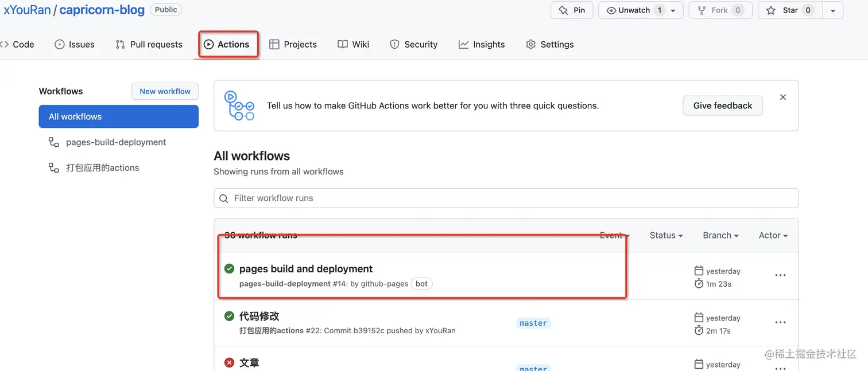The image size is (868, 371).
Task: Open the Projects tab
Action: [293, 44]
